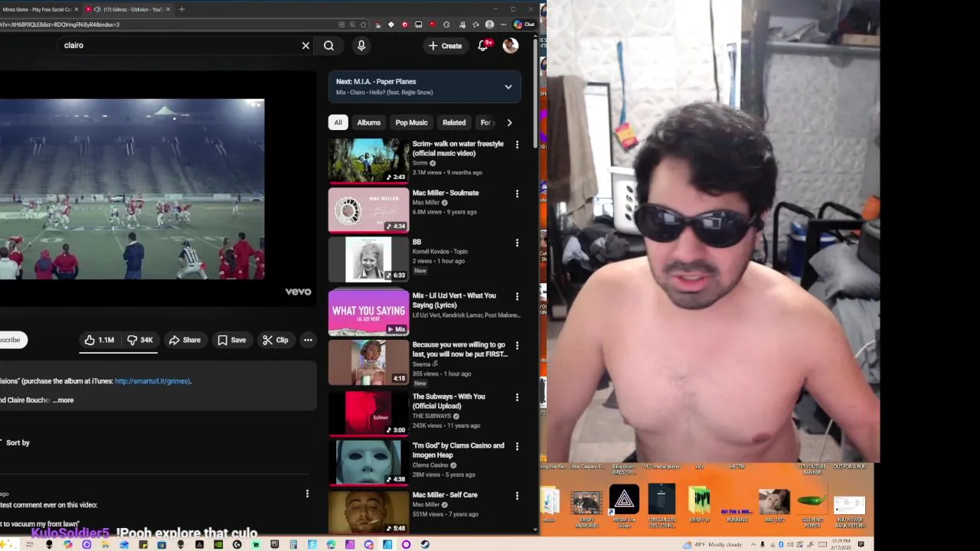The image size is (980, 551).
Task: Open the BB video thumbnail
Action: (369, 259)
